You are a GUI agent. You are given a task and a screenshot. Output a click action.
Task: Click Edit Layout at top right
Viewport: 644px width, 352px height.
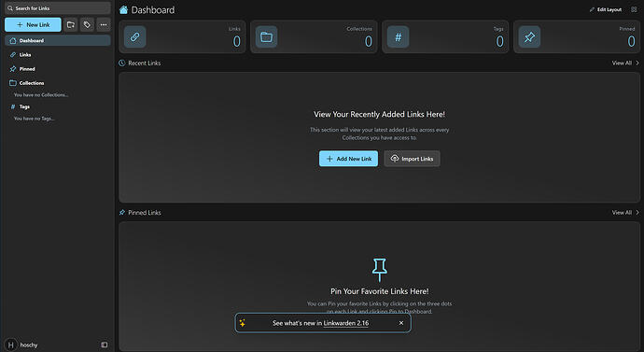tap(606, 9)
